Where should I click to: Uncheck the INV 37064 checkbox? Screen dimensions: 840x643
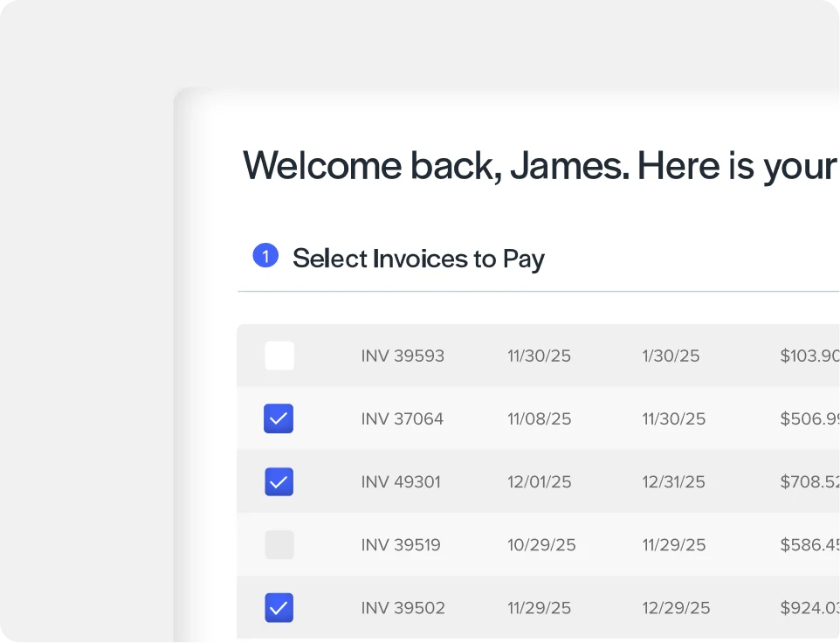(279, 418)
